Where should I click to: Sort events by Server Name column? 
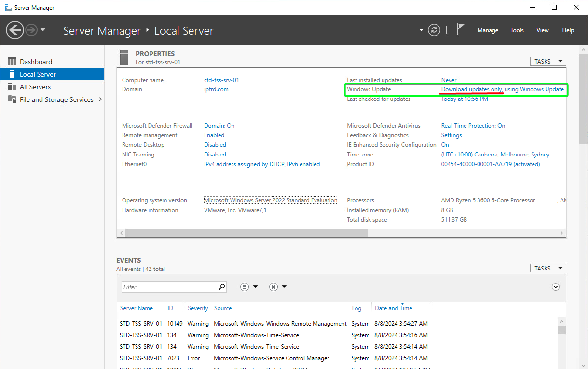point(137,308)
